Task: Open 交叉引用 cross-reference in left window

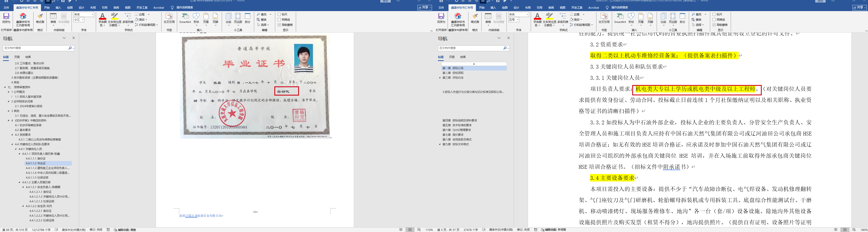Action: pyautogui.click(x=169, y=18)
